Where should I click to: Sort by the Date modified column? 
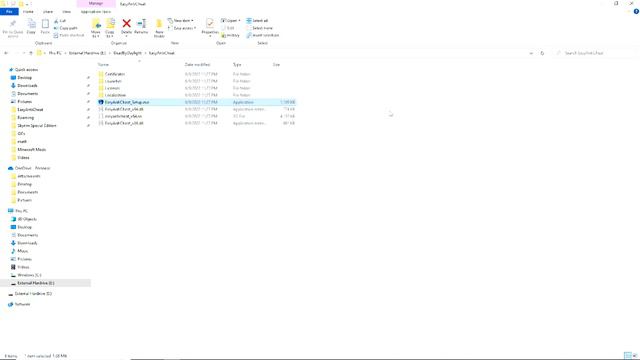point(197,64)
